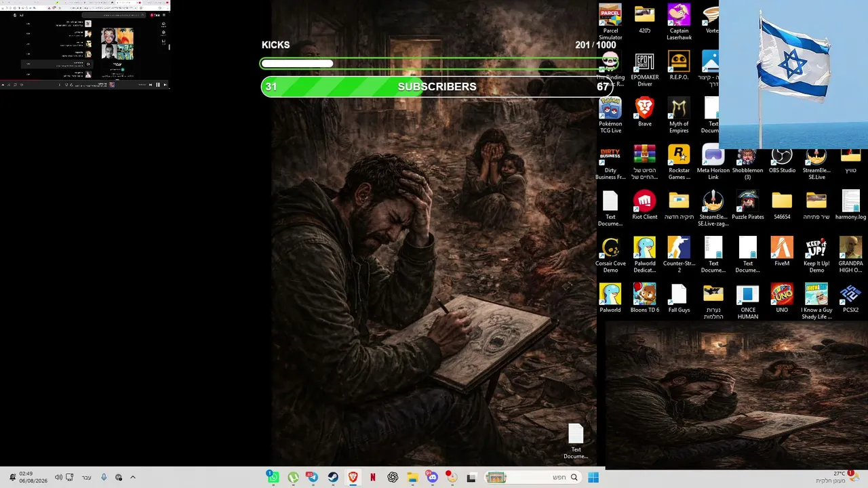
Task: Select the ONCE HUMAN desktop icon
Action: click(x=747, y=302)
